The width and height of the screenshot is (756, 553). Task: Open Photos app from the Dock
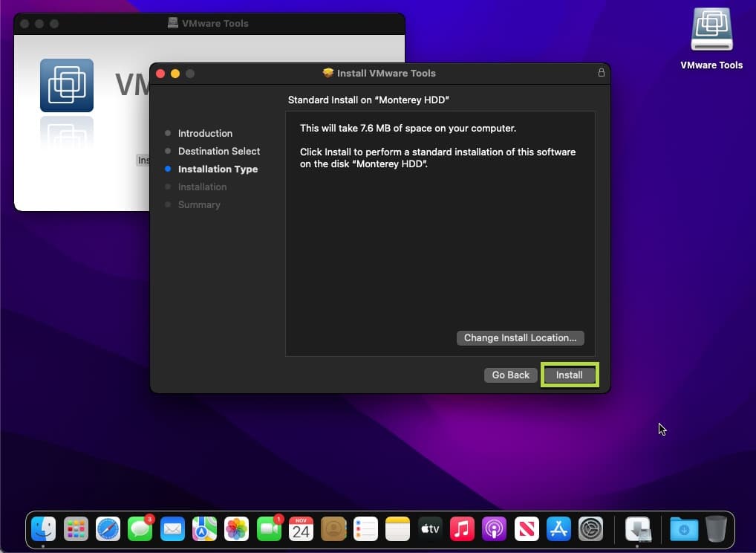click(x=236, y=528)
